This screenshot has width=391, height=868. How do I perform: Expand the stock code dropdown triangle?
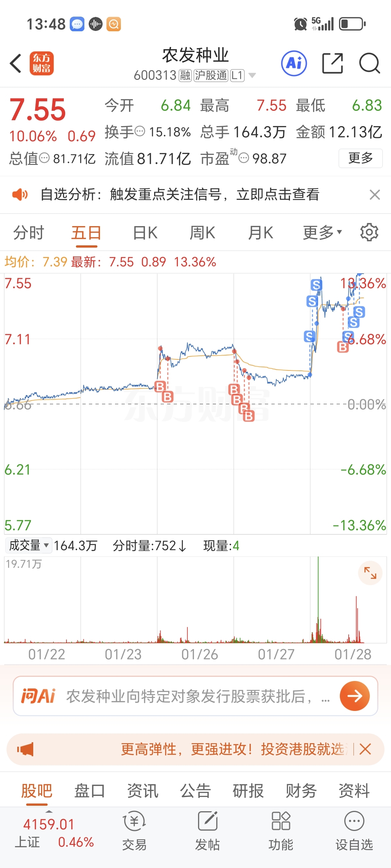pyautogui.click(x=252, y=75)
